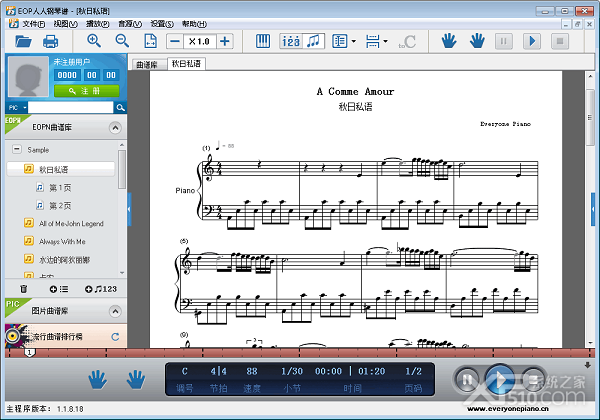
Task: Click the score vertical scrollbar thumb
Action: [590, 117]
